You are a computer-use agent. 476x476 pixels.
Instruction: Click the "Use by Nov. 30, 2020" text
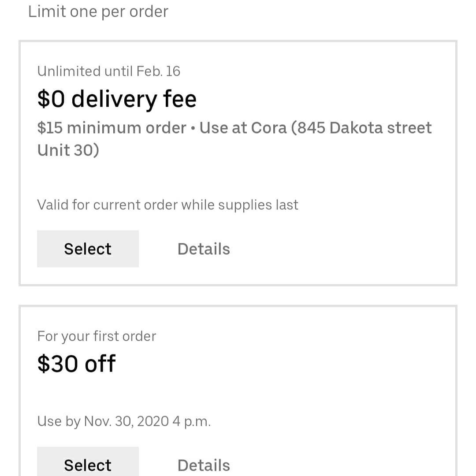(x=103, y=421)
